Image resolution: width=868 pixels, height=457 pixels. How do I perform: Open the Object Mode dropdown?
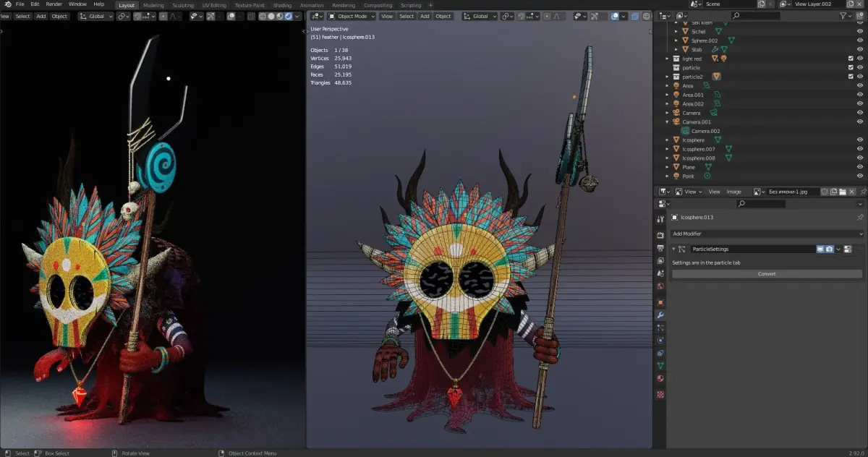(352, 16)
